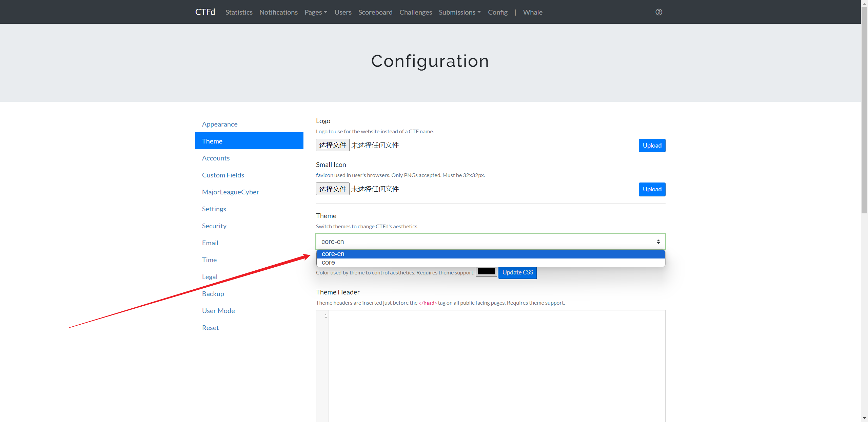
Task: Open the help question-mark icon
Action: point(658,12)
